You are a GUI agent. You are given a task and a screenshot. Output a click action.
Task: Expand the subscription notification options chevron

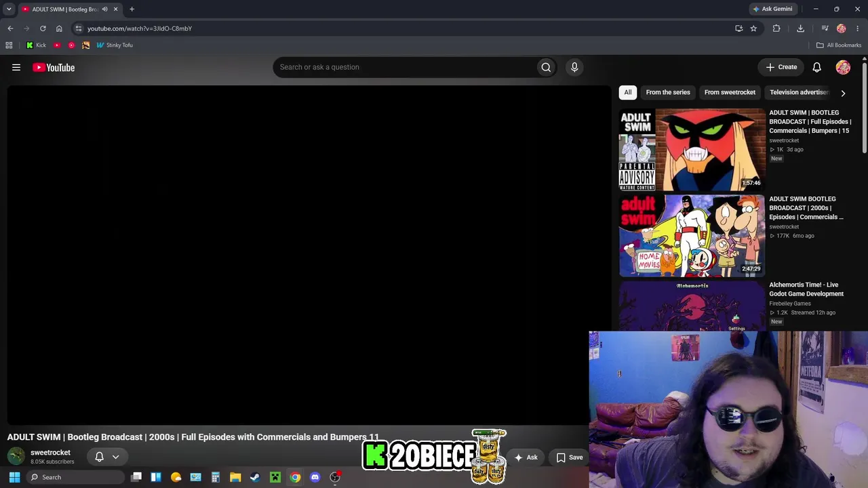(115, 457)
